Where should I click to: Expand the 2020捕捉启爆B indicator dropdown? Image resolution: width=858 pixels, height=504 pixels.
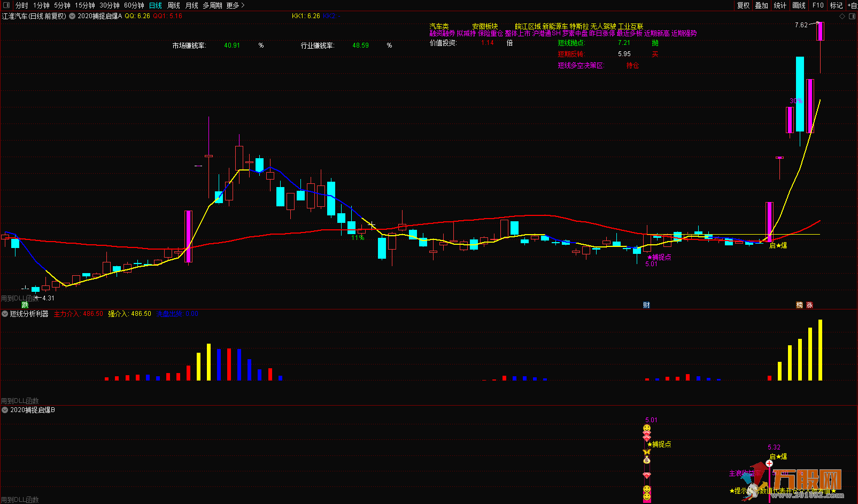click(x=5, y=410)
